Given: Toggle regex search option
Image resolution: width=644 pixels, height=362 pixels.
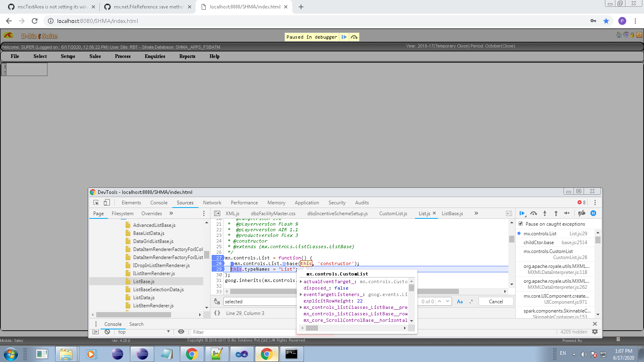Looking at the screenshot, I should (x=471, y=302).
